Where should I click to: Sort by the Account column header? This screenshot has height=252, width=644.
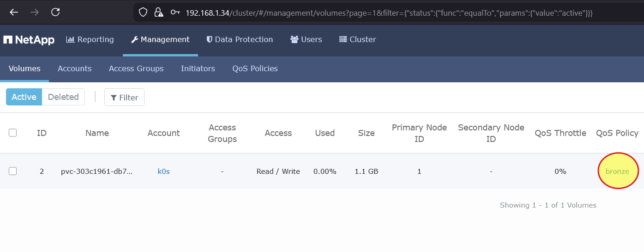[x=163, y=133]
